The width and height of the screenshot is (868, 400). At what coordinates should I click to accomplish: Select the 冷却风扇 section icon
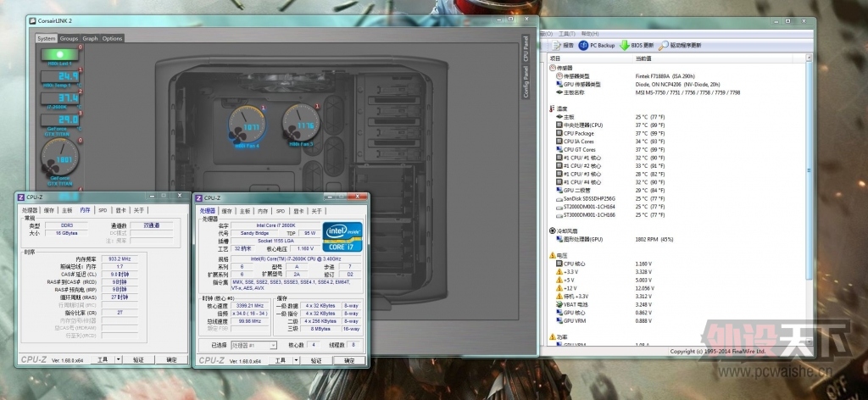tap(553, 231)
